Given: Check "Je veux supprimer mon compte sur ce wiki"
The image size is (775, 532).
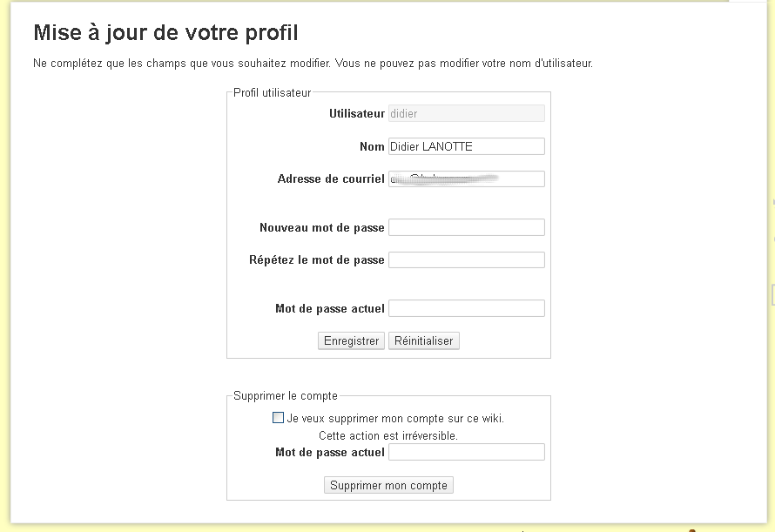Looking at the screenshot, I should tap(279, 418).
